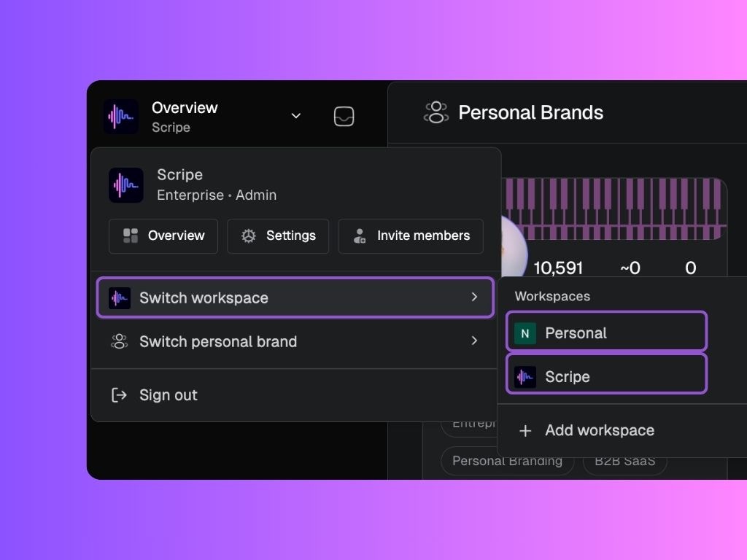Click the piano keys banner image
Image resolution: width=747 pixels, height=560 pixels.
tap(614, 209)
